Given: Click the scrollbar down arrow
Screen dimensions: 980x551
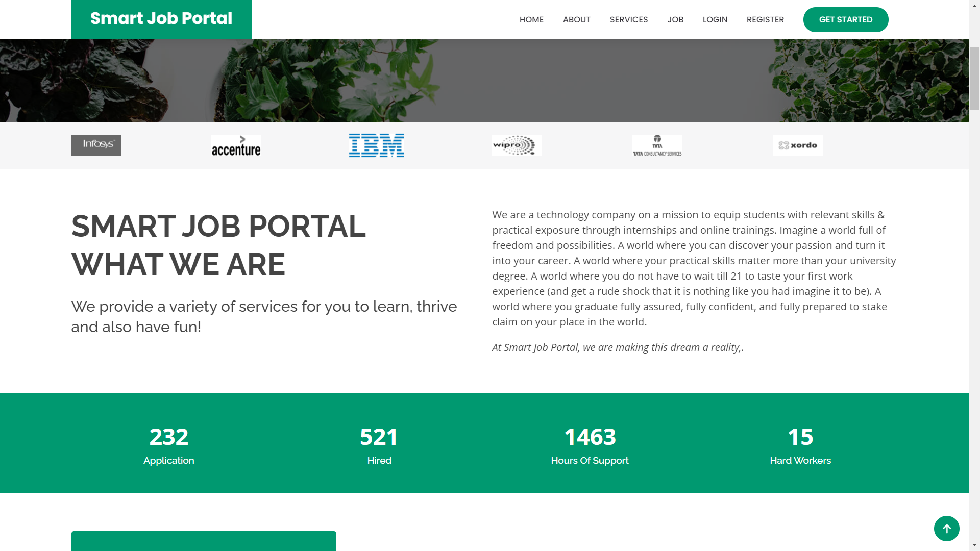Looking at the screenshot, I should click(975, 545).
